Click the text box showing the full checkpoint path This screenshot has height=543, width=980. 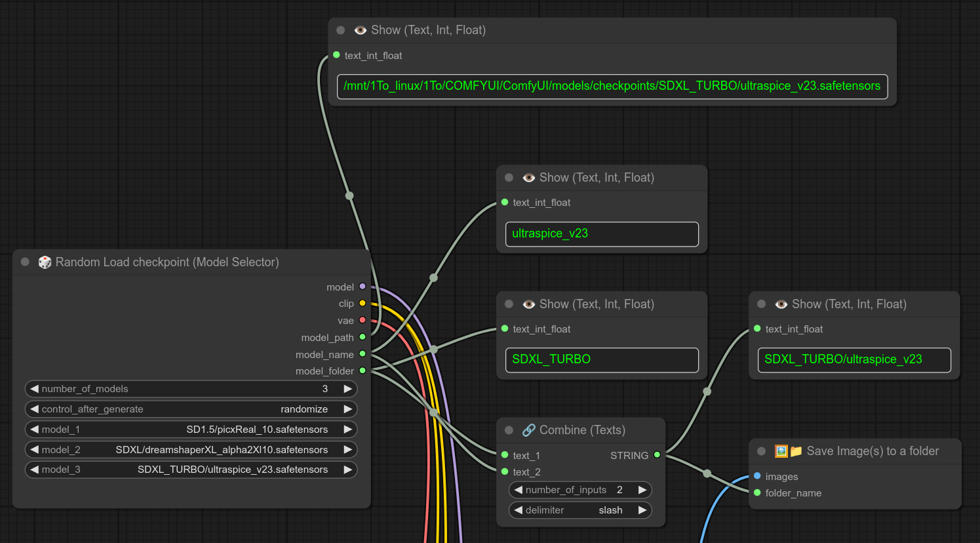[x=612, y=87]
